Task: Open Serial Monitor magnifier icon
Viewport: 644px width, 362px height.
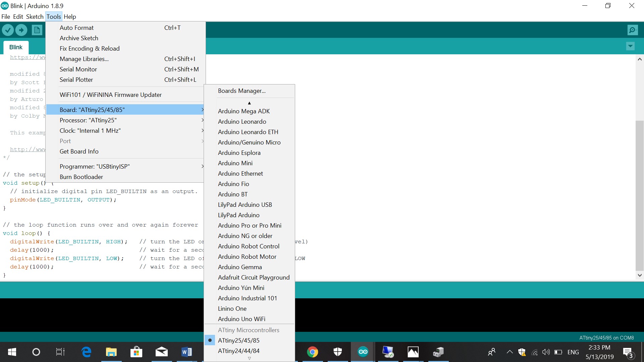Action: 632,30
